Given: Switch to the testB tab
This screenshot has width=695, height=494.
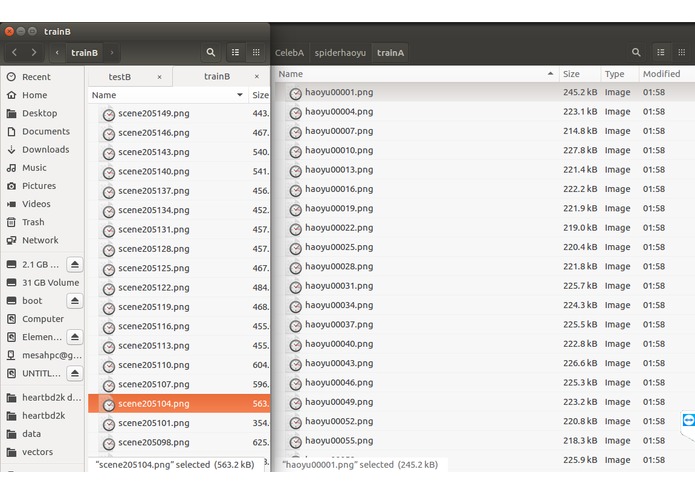Looking at the screenshot, I should tap(120, 77).
